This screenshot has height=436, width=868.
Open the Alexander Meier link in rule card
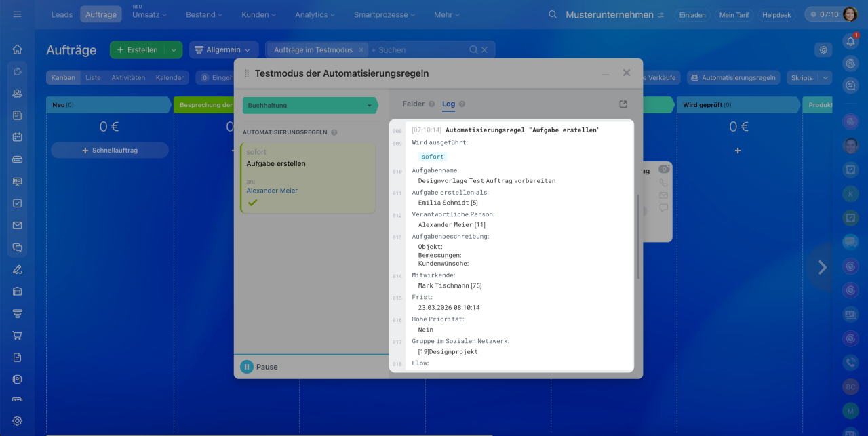[272, 191]
